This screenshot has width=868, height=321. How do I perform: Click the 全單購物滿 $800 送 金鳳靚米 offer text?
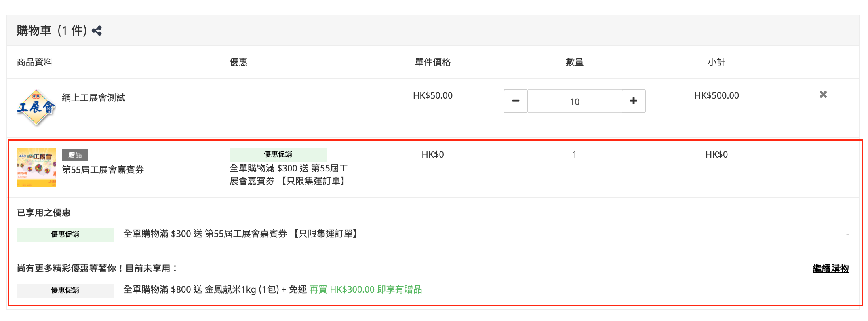215,289
